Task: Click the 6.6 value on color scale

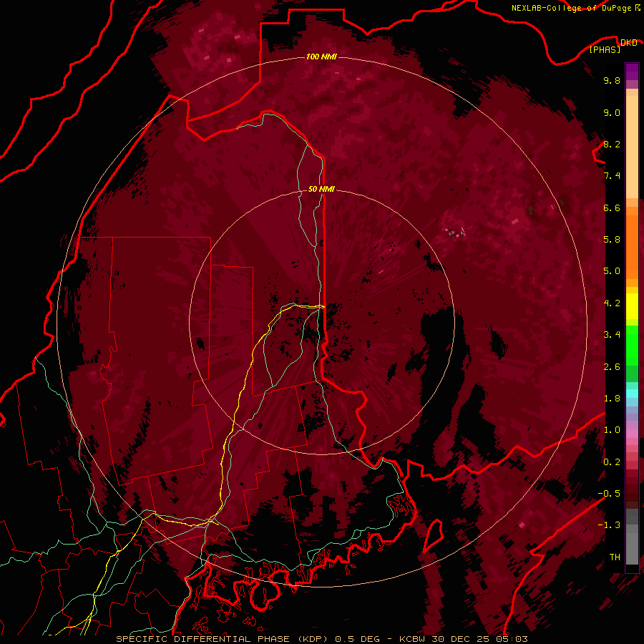Action: [x=612, y=208]
